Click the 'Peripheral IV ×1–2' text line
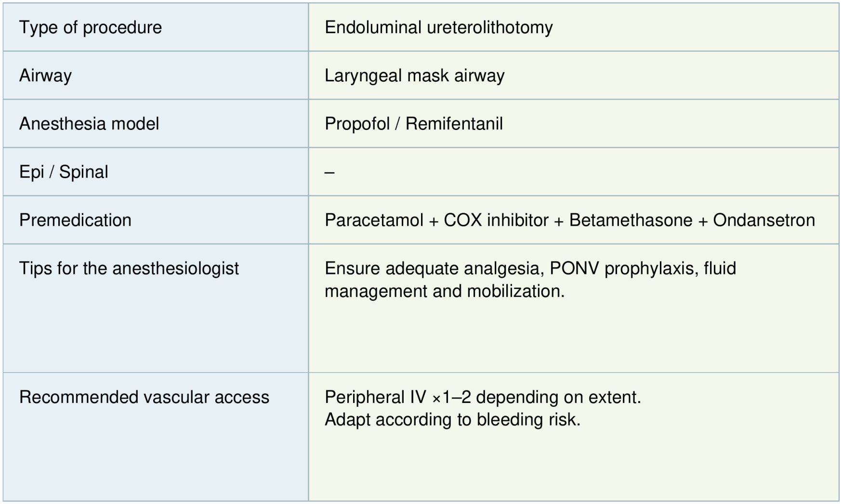 point(483,397)
